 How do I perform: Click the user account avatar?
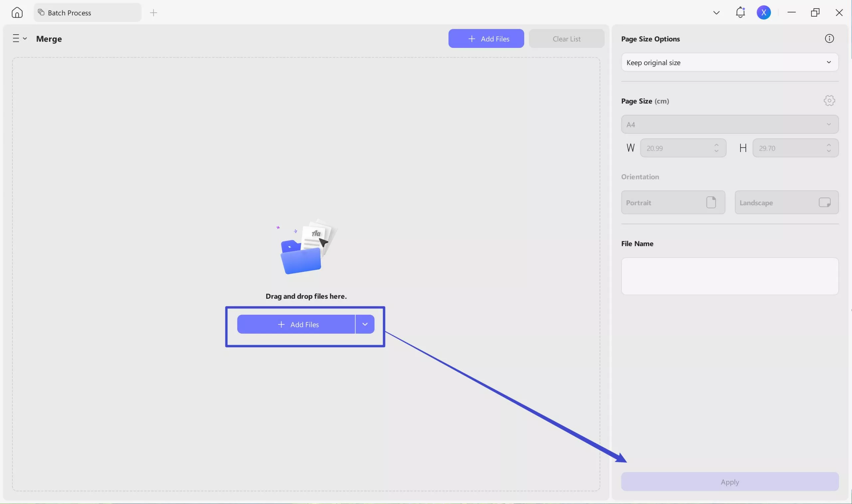pos(763,12)
